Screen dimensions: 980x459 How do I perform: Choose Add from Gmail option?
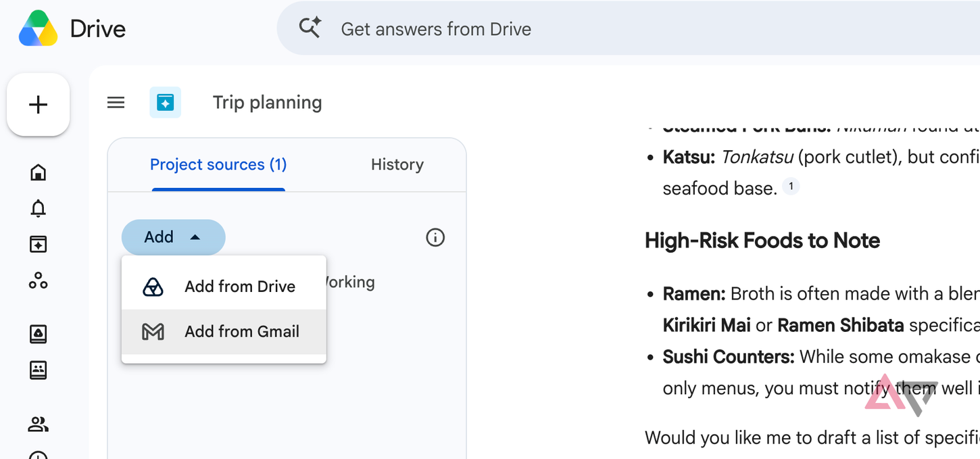[x=224, y=332]
